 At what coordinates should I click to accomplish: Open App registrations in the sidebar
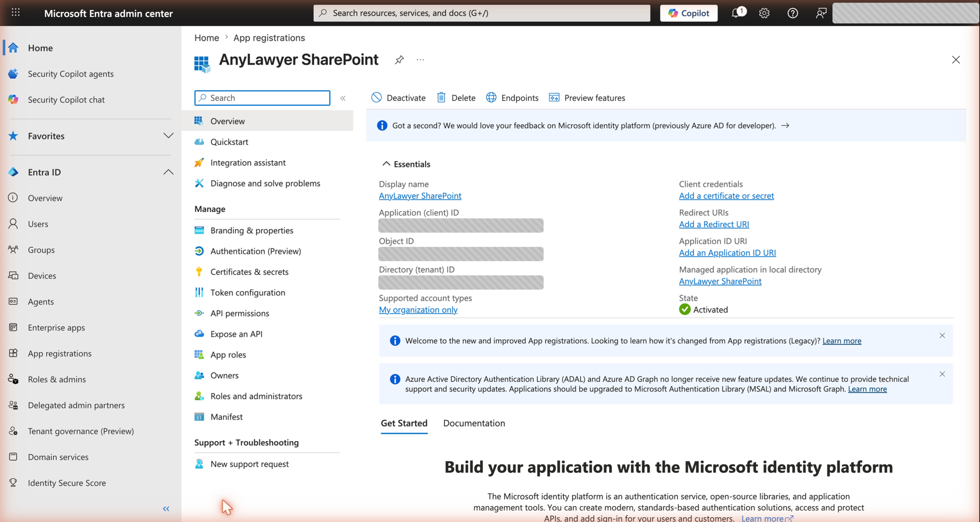pyautogui.click(x=60, y=354)
